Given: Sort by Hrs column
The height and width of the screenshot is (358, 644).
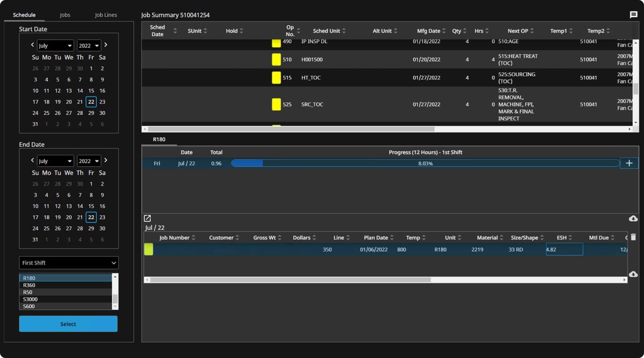Looking at the screenshot, I should pos(486,31).
